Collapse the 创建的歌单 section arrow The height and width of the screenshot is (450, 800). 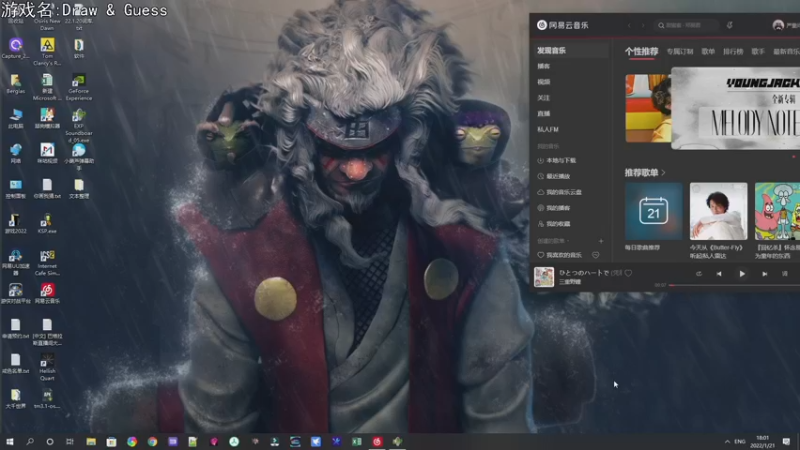[568, 241]
